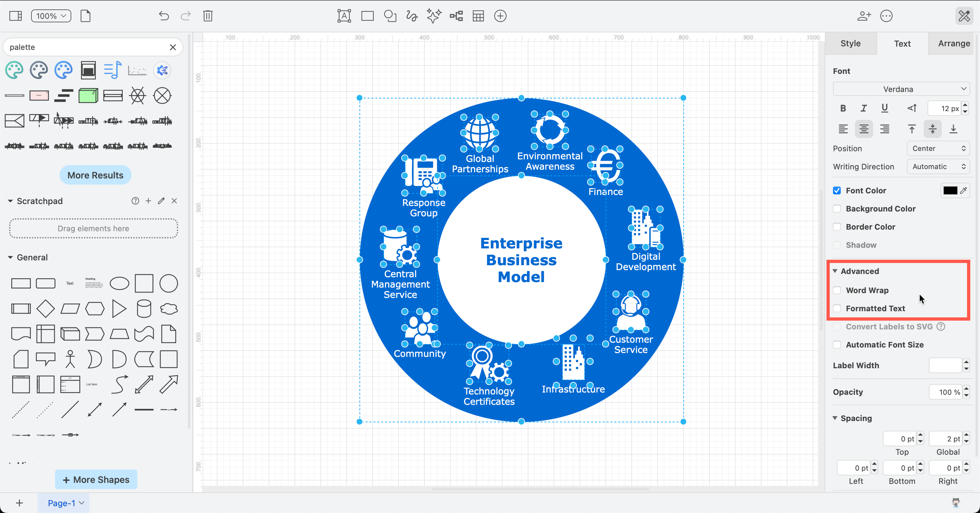Toggle the format panel icon

click(x=964, y=16)
